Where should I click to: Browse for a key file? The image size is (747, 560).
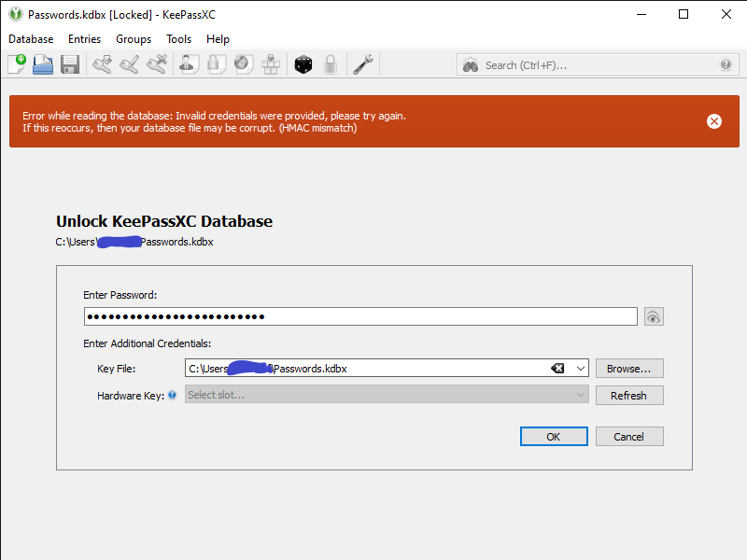point(628,368)
